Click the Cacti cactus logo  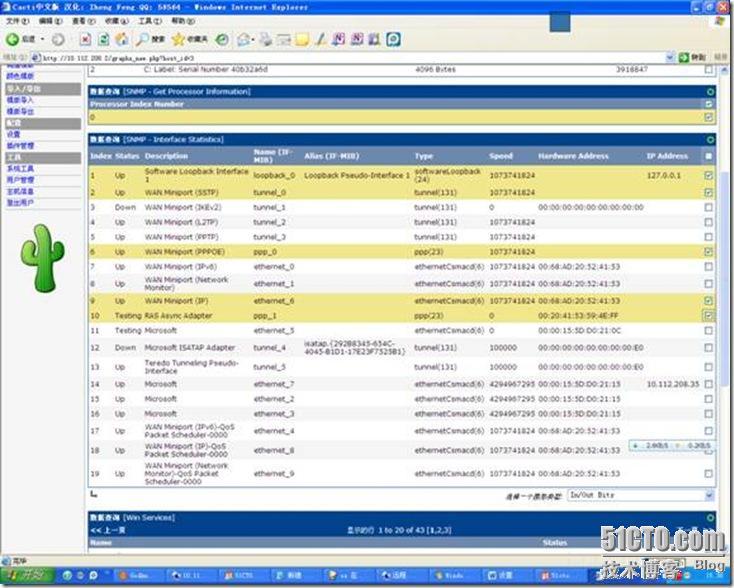click(42, 258)
